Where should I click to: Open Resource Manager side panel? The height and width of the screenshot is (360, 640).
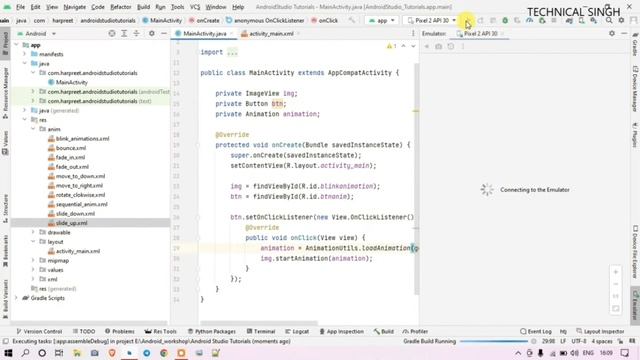[x=5, y=93]
